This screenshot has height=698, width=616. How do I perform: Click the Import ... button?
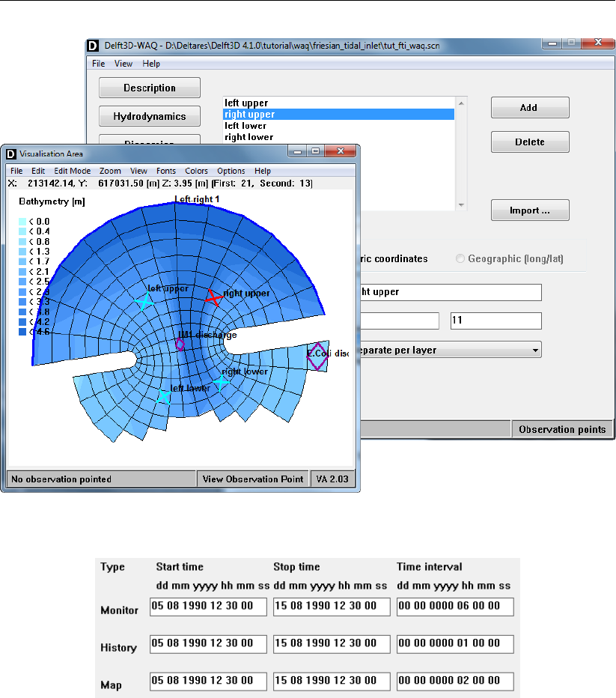(x=530, y=210)
